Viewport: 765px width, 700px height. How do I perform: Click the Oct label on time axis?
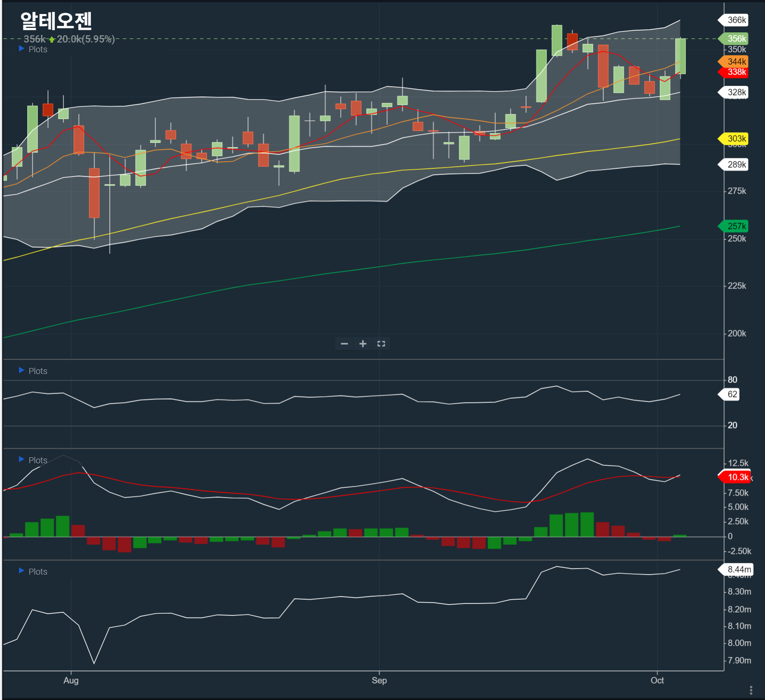point(657,680)
